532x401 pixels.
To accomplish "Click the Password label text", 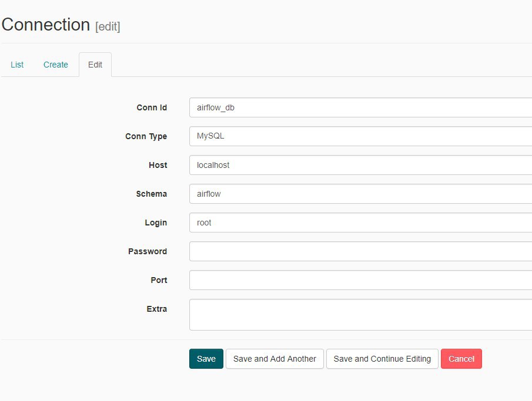I will [x=148, y=251].
